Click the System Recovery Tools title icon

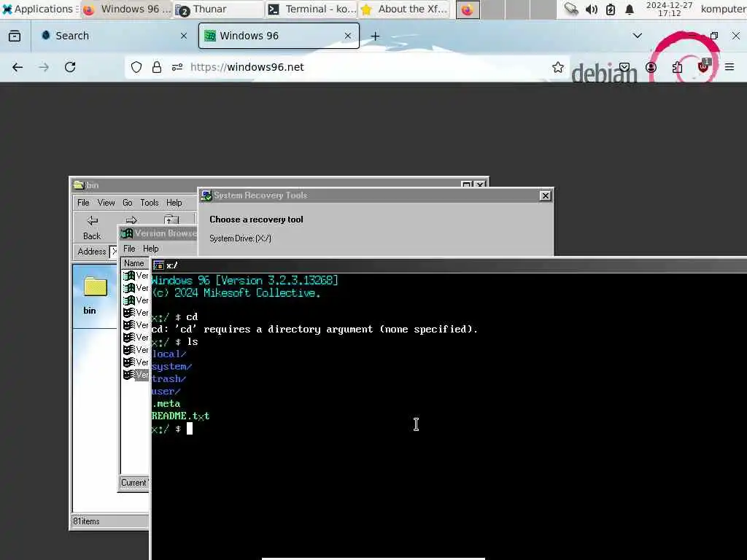[206, 195]
